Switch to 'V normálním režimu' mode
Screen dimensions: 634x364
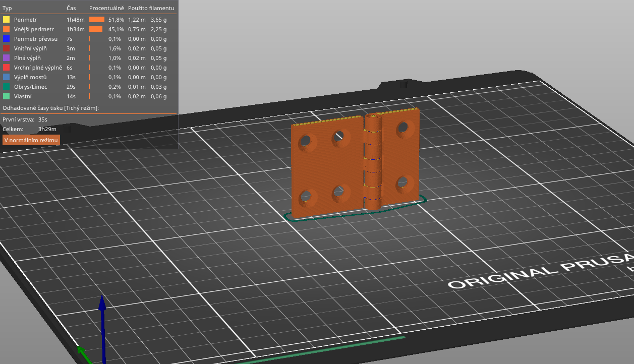[31, 140]
